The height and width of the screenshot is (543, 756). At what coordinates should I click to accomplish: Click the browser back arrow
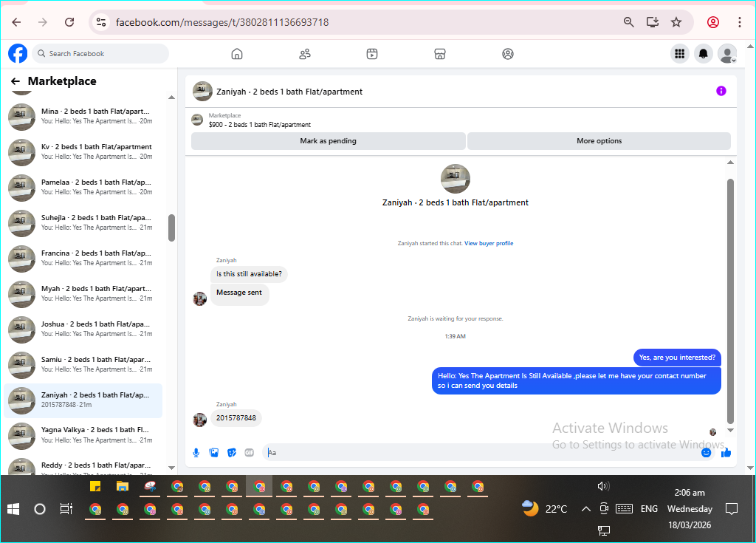pyautogui.click(x=16, y=22)
